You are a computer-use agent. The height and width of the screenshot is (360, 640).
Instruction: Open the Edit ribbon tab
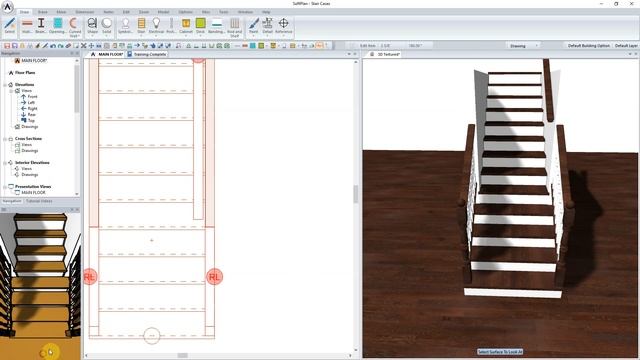click(x=126, y=12)
